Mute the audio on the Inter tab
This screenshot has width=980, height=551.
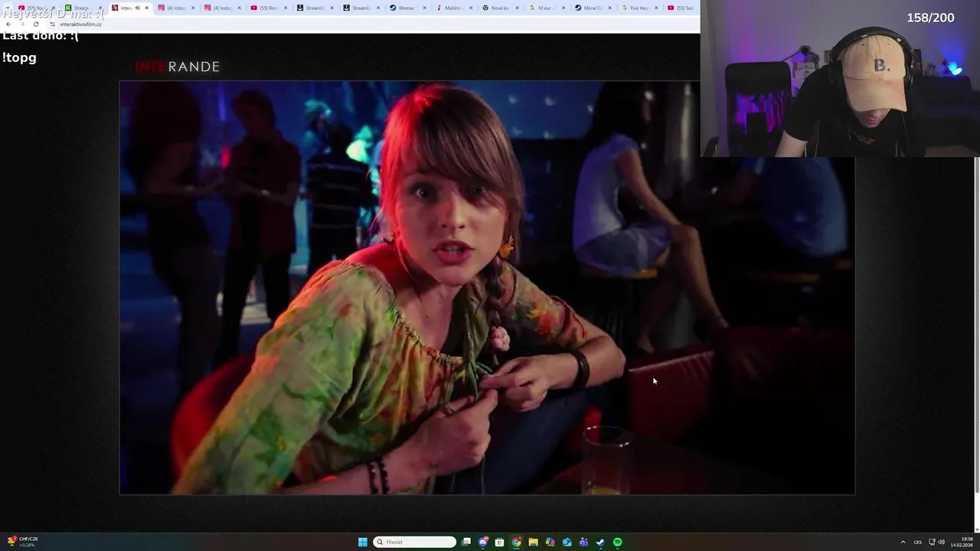[x=137, y=8]
